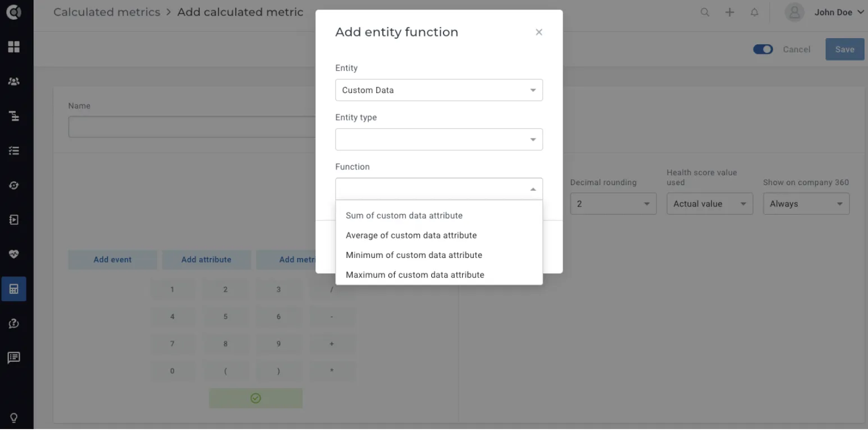The image size is (868, 433).
Task: Open the playbook play icon in sidebar
Action: point(13,220)
